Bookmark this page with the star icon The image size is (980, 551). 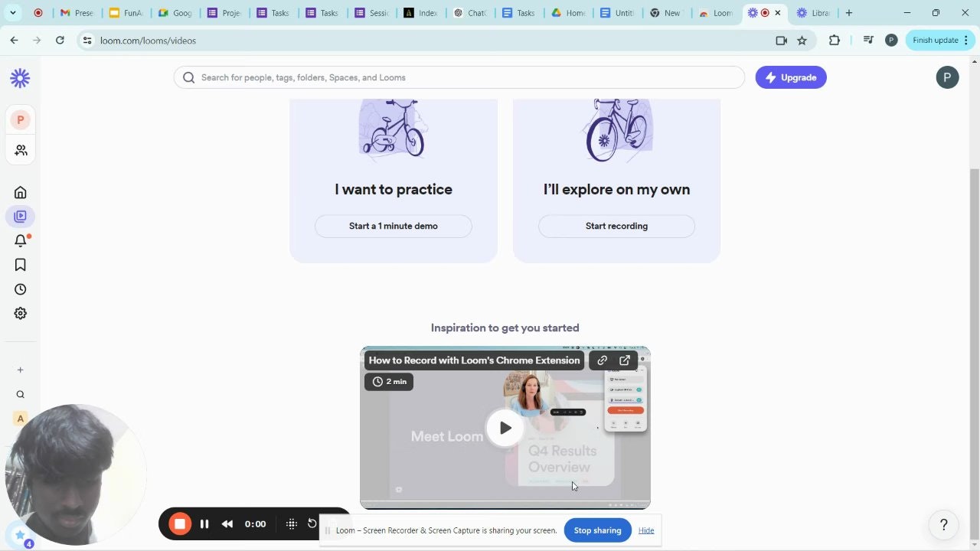(x=802, y=41)
